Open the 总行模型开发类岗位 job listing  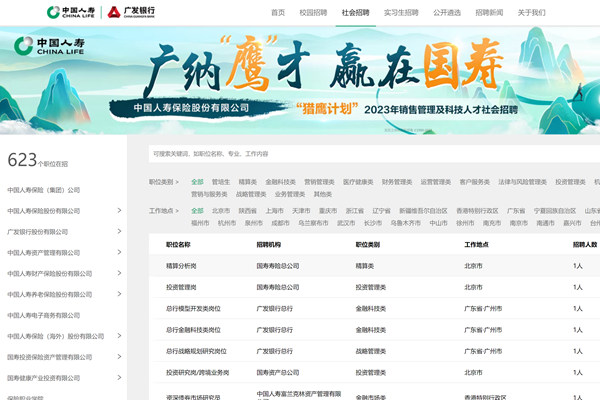click(x=193, y=309)
